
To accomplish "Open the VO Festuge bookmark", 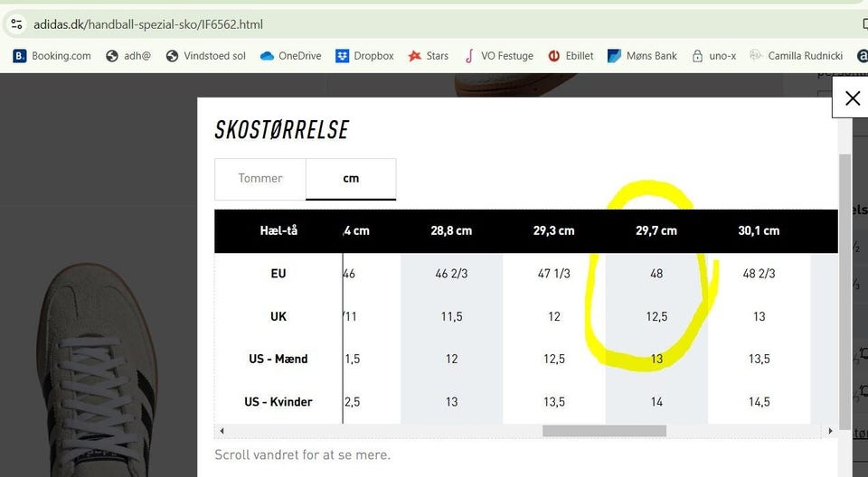I will tap(498, 56).
